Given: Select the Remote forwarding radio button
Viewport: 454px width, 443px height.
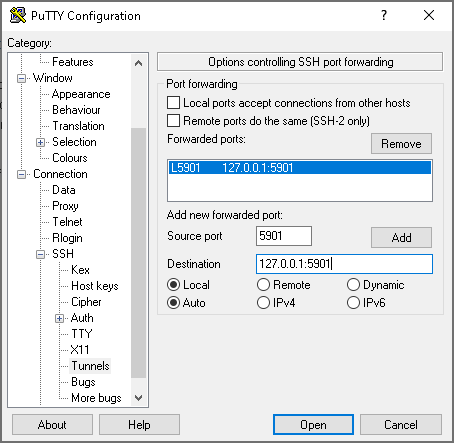Looking at the screenshot, I should pyautogui.click(x=263, y=285).
